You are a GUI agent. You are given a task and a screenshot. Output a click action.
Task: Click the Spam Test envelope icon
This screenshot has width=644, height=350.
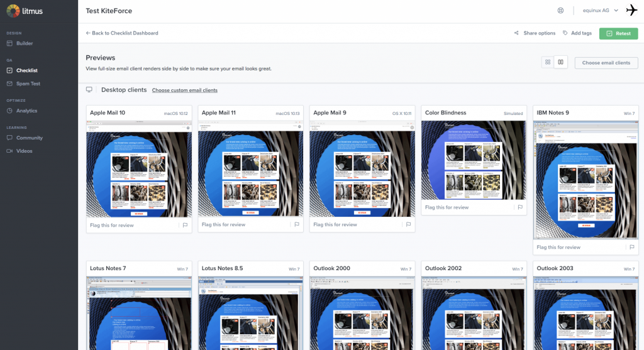tap(9, 84)
